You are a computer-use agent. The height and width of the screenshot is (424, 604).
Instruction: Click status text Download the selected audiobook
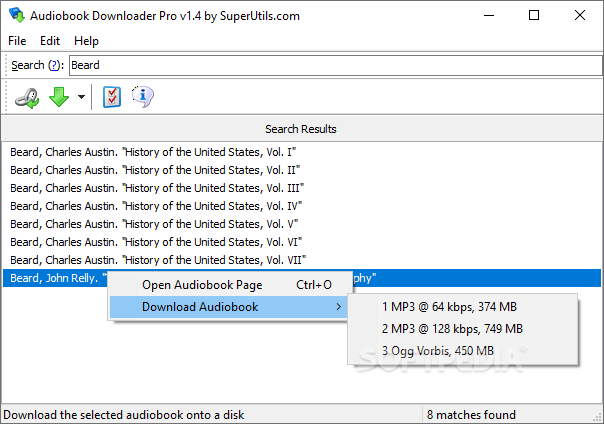(124, 415)
